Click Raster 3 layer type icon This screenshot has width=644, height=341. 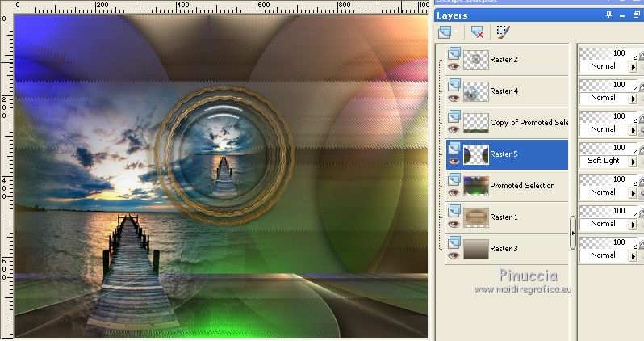[x=454, y=242]
